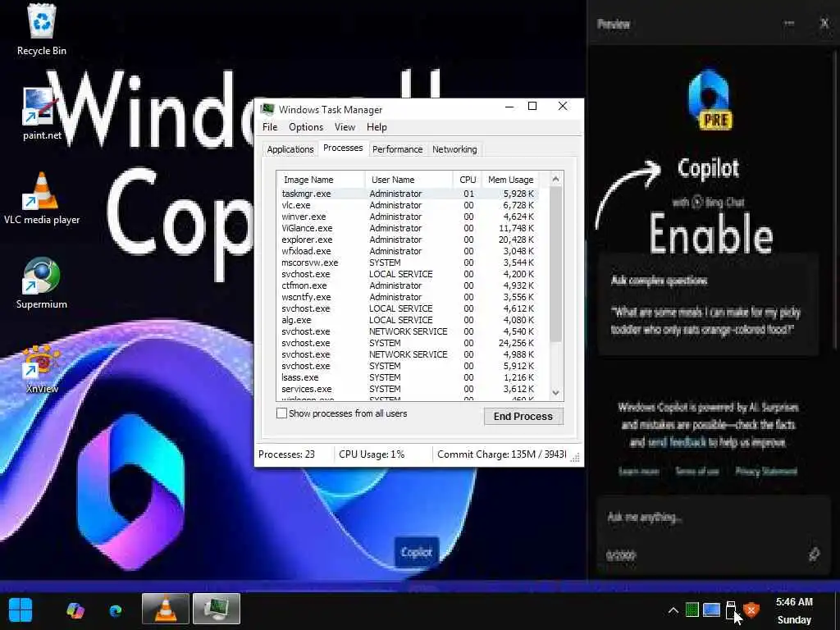Sort by User Name column header

pyautogui.click(x=409, y=180)
